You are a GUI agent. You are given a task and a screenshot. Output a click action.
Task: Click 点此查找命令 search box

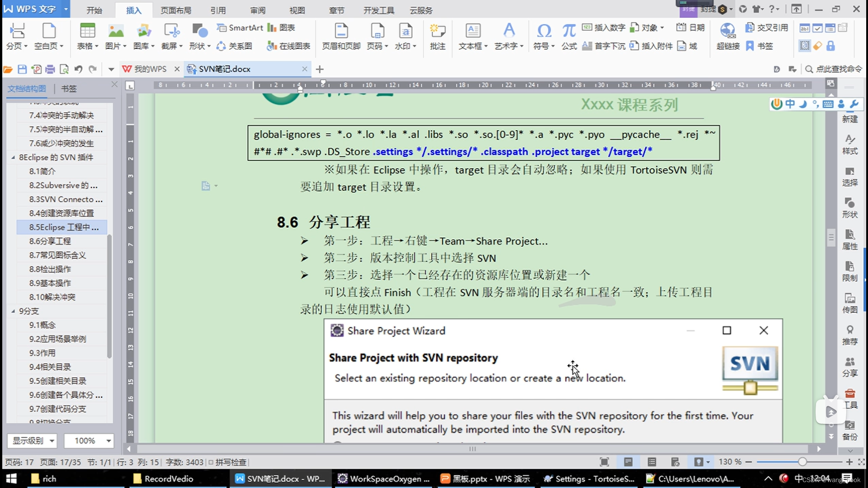834,69
